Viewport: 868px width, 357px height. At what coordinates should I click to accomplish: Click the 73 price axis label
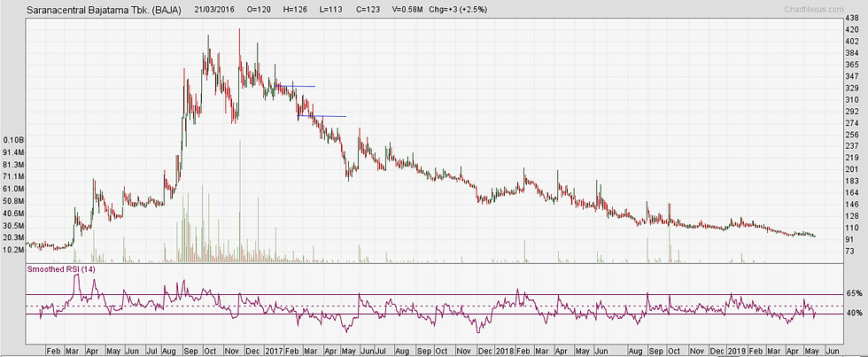point(851,252)
